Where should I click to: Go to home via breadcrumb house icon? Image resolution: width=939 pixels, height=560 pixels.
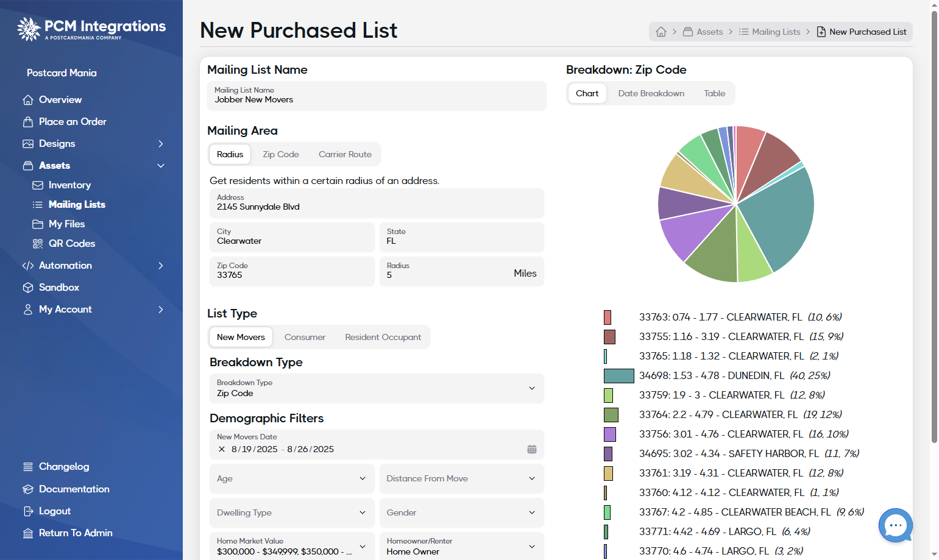(x=661, y=32)
